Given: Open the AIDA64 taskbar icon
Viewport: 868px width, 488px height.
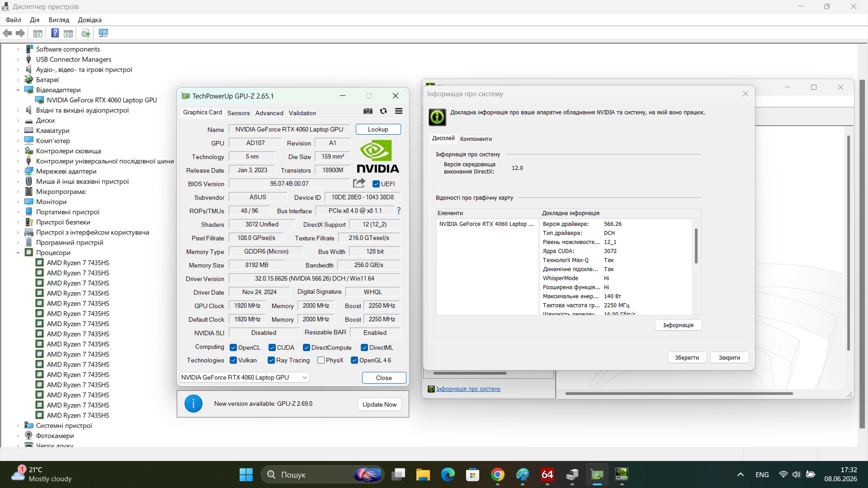Looking at the screenshot, I should pos(547,474).
